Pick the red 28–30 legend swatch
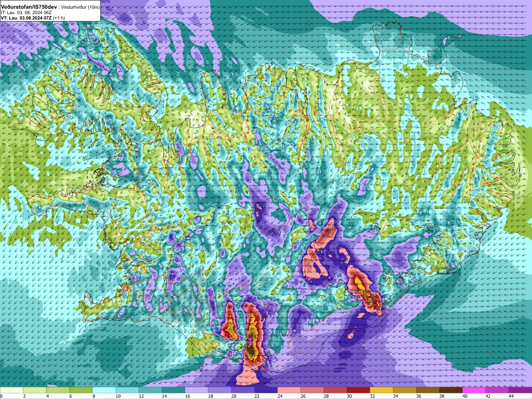Screen dimensions: 532x399 [x=335, y=390]
